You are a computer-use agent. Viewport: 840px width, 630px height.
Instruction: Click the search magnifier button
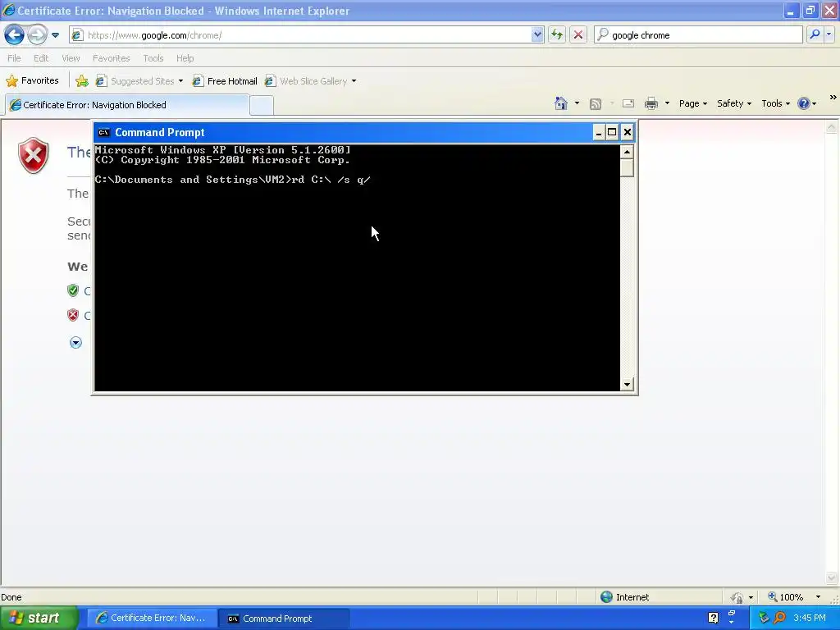click(x=815, y=34)
